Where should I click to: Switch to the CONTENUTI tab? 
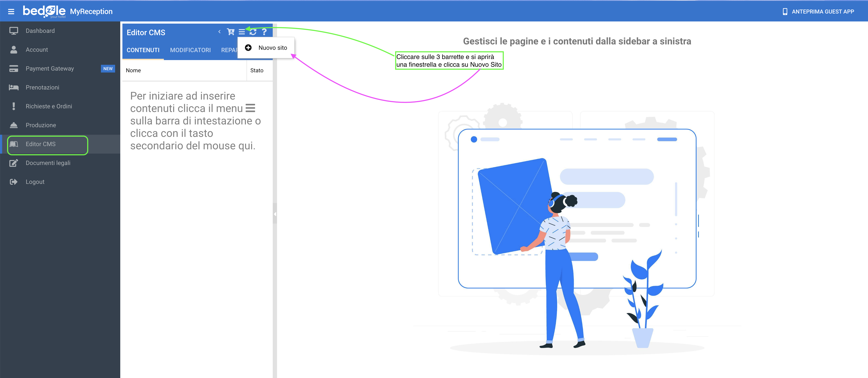pos(143,50)
